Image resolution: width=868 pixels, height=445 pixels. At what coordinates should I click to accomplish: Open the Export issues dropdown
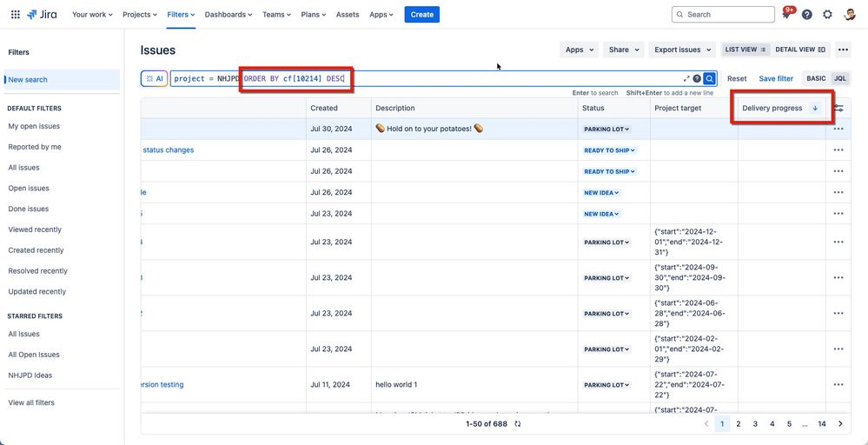pyautogui.click(x=682, y=50)
